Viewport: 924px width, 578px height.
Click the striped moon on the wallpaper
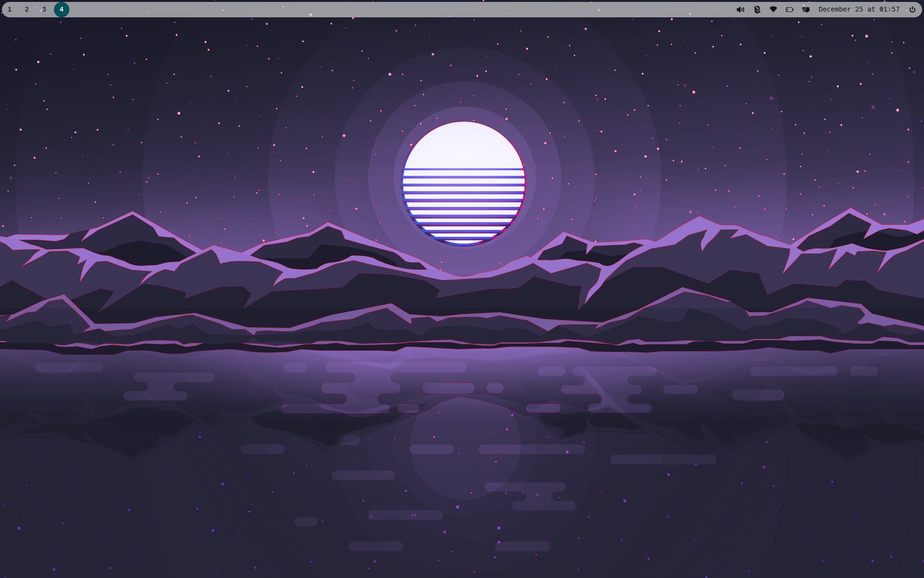click(463, 184)
